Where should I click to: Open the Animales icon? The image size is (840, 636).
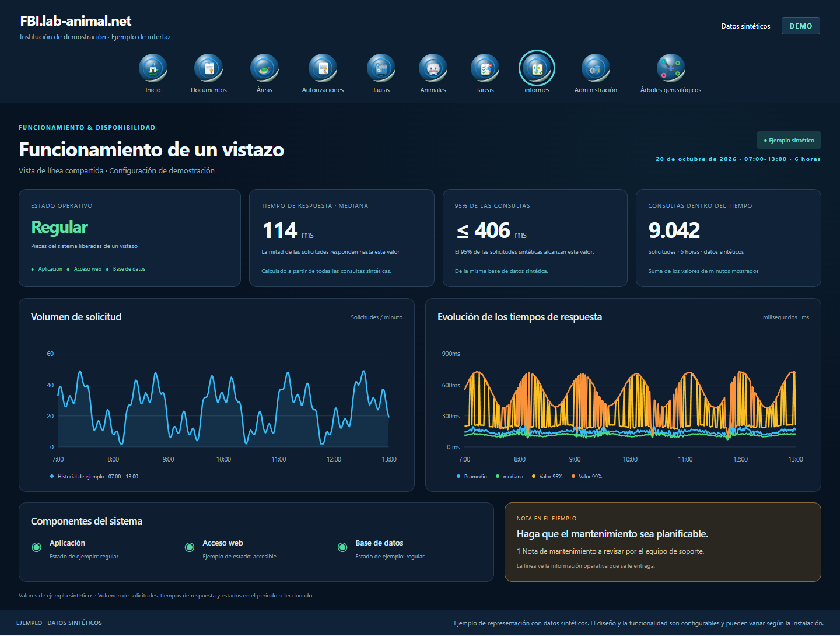click(x=433, y=68)
